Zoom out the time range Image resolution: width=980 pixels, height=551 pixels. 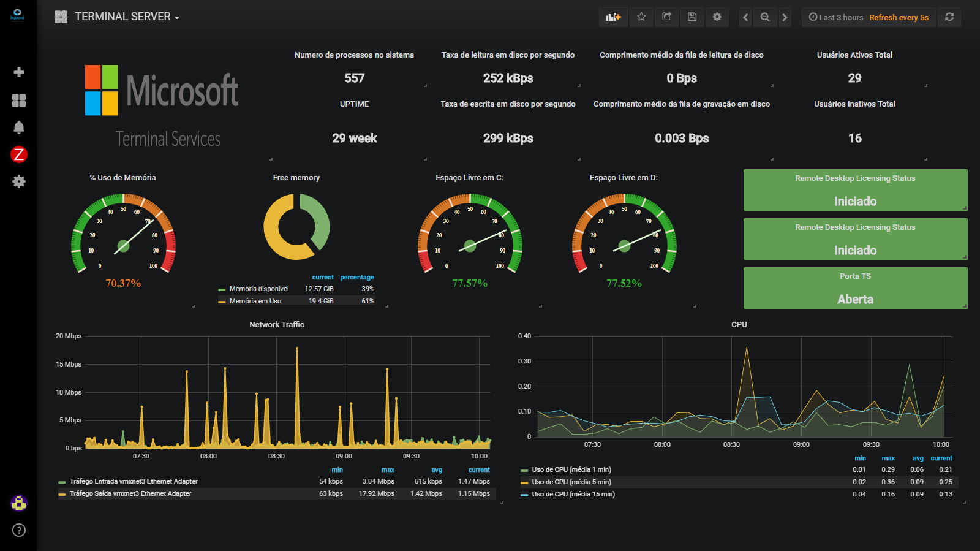(x=765, y=17)
